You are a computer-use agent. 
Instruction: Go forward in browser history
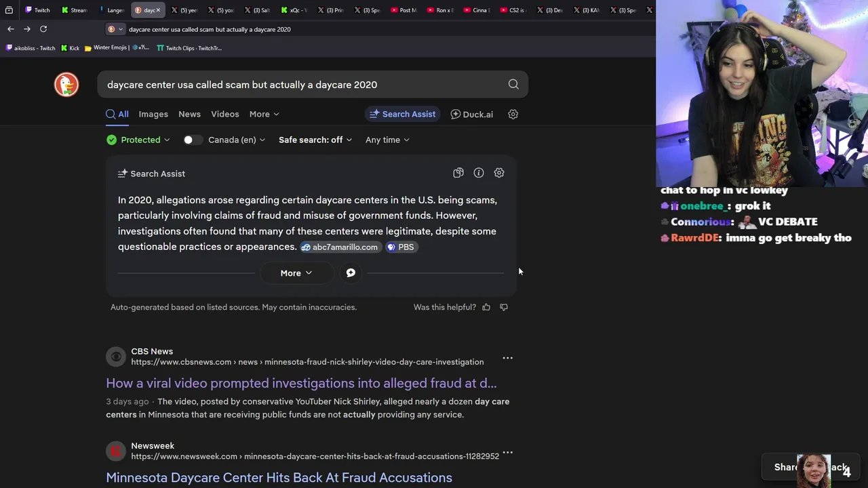(x=27, y=28)
